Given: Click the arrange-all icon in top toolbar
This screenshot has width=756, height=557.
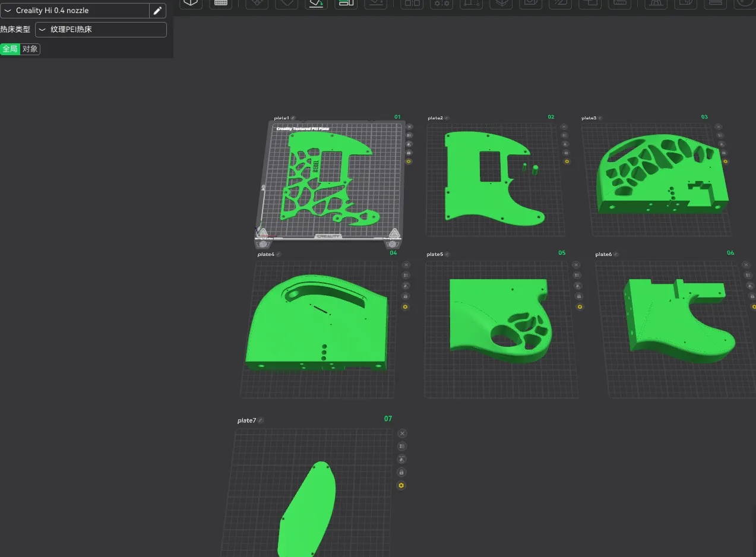Looking at the screenshot, I should [x=345, y=3].
